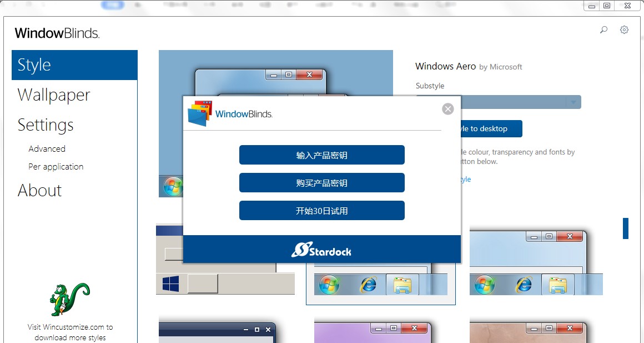This screenshot has width=644, height=343.
Task: Close the WindowBlinds license dialog
Action: pyautogui.click(x=447, y=108)
